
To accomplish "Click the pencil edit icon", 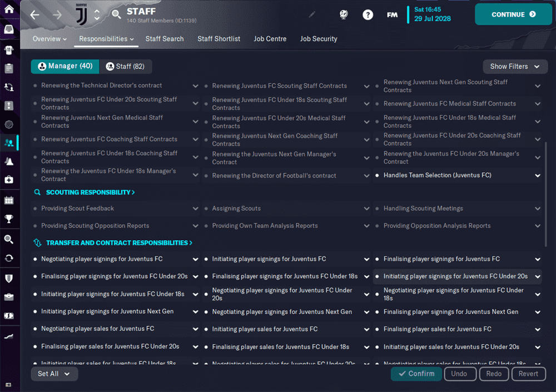I will [x=312, y=14].
